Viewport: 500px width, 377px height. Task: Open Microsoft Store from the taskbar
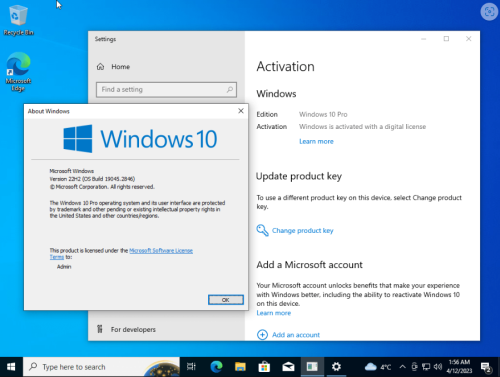264,367
